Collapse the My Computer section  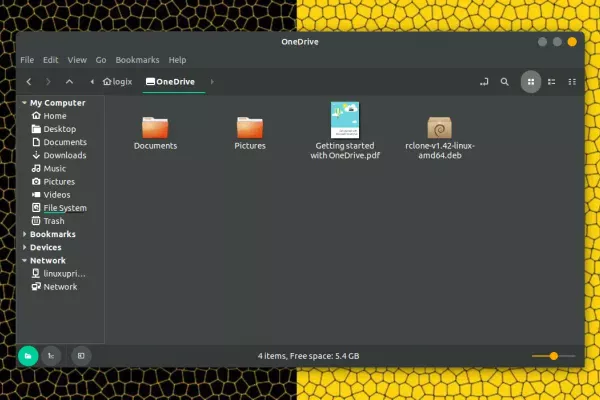(x=24, y=103)
